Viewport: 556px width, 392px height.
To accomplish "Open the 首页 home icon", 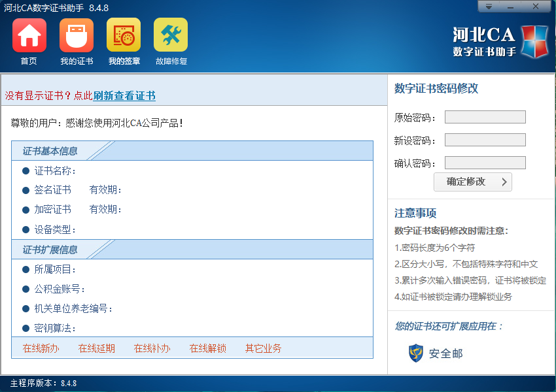I will pyautogui.click(x=29, y=35).
